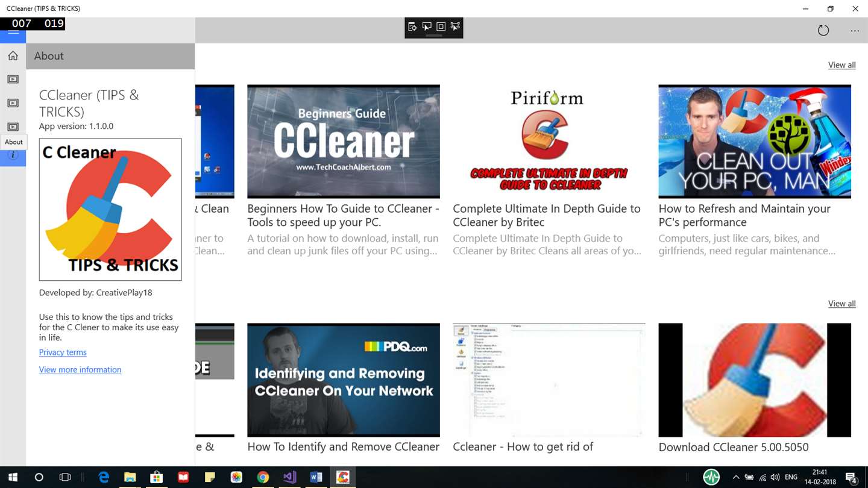Click the green heartbeat monitor tray icon
The width and height of the screenshot is (868, 488).
point(711,477)
